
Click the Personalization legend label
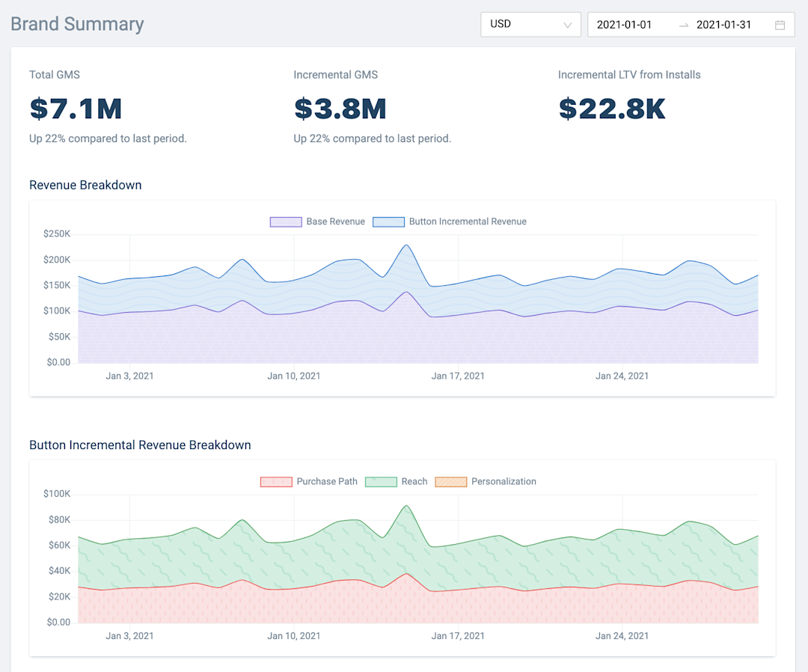pos(504,481)
